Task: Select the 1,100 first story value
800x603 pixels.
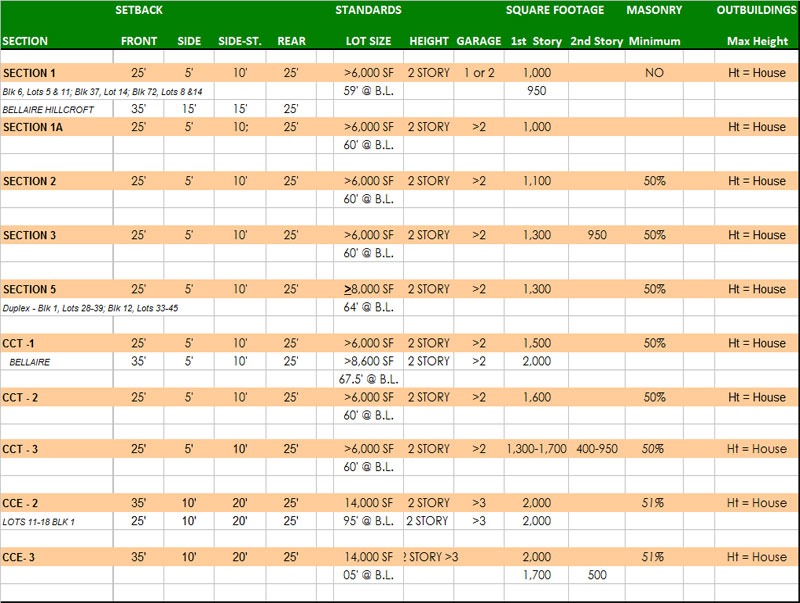Action: 537,181
